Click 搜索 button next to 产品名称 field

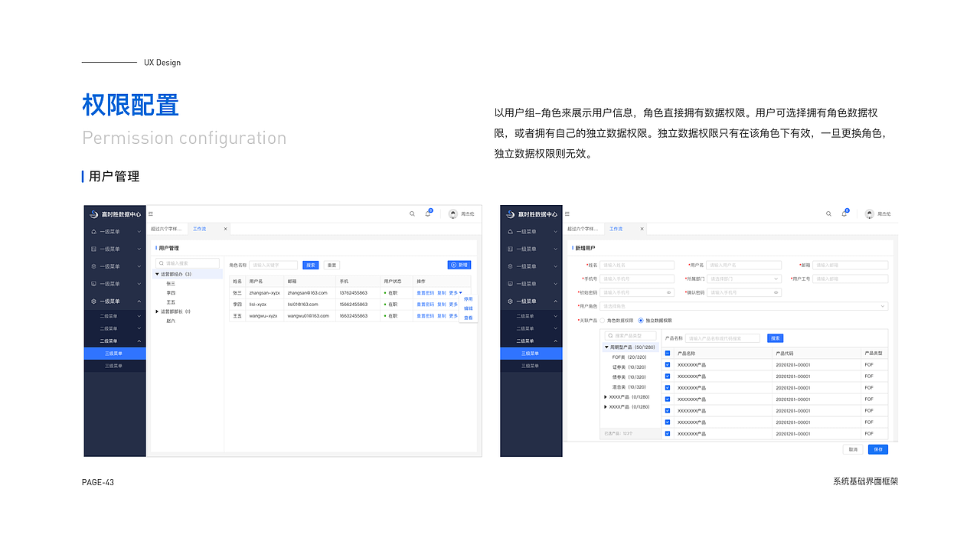775,338
